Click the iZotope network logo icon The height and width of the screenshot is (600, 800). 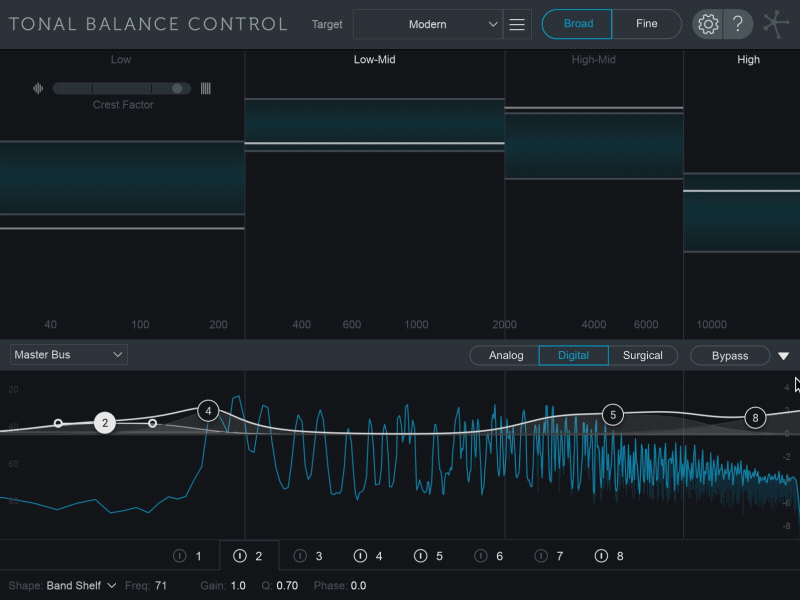coord(776,24)
